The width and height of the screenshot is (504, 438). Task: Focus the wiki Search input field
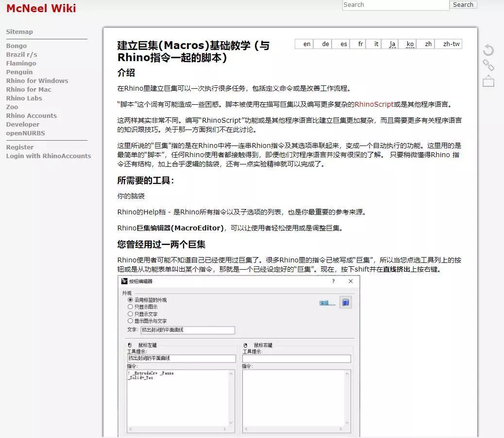point(396,5)
